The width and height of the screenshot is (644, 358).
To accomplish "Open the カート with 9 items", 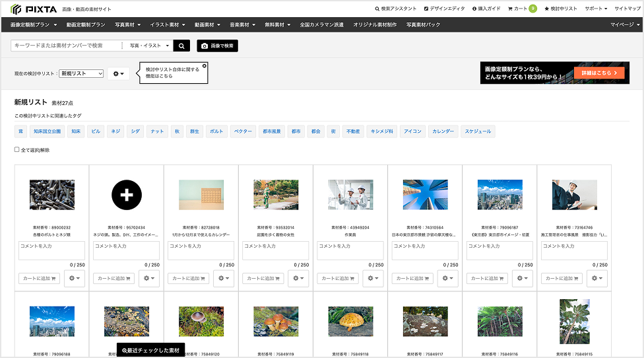I will (522, 8).
